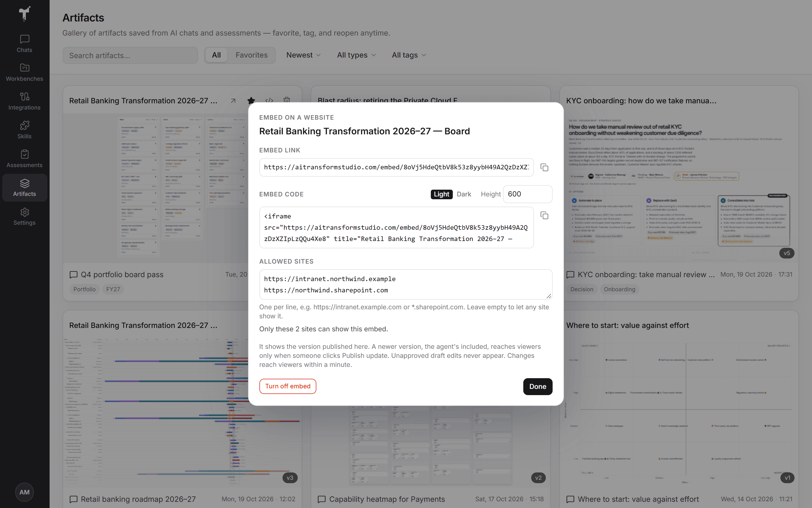Image resolution: width=812 pixels, height=508 pixels.
Task: Copy the iframe embed code
Action: [544, 216]
